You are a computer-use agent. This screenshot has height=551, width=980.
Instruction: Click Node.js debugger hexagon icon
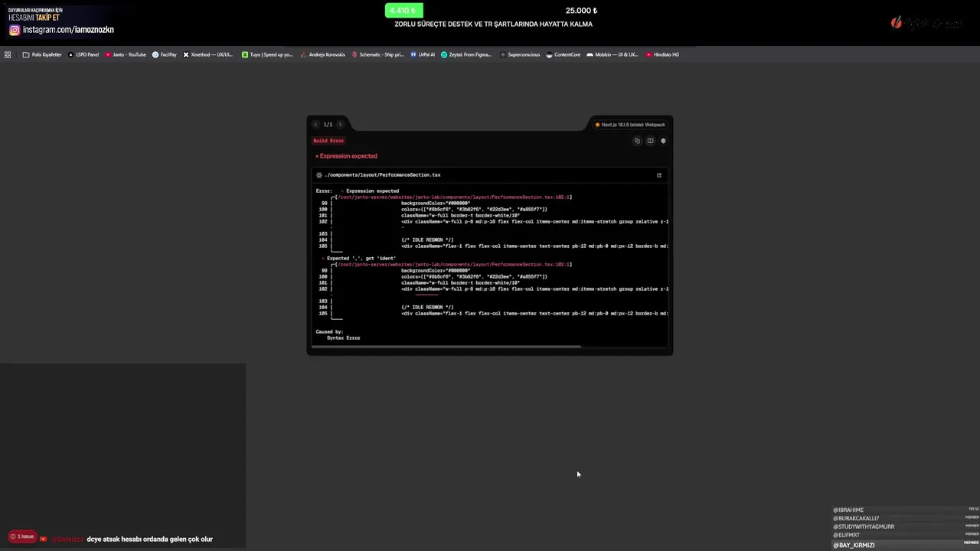[663, 141]
